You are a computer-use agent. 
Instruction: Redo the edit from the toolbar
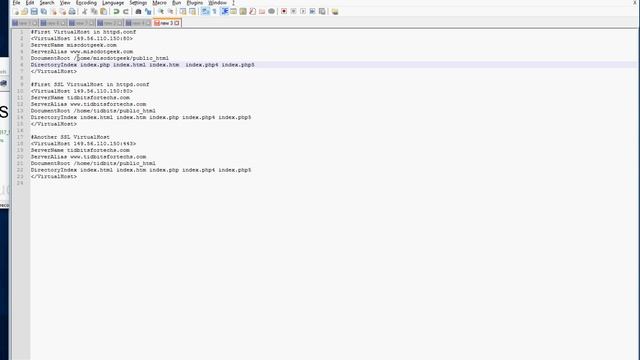click(126, 11)
